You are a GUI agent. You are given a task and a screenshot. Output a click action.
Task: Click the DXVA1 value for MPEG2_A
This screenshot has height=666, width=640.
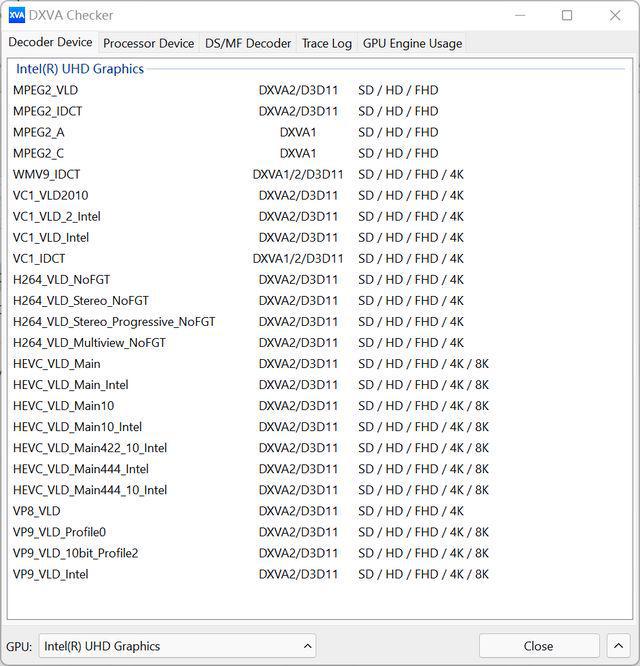pos(298,133)
